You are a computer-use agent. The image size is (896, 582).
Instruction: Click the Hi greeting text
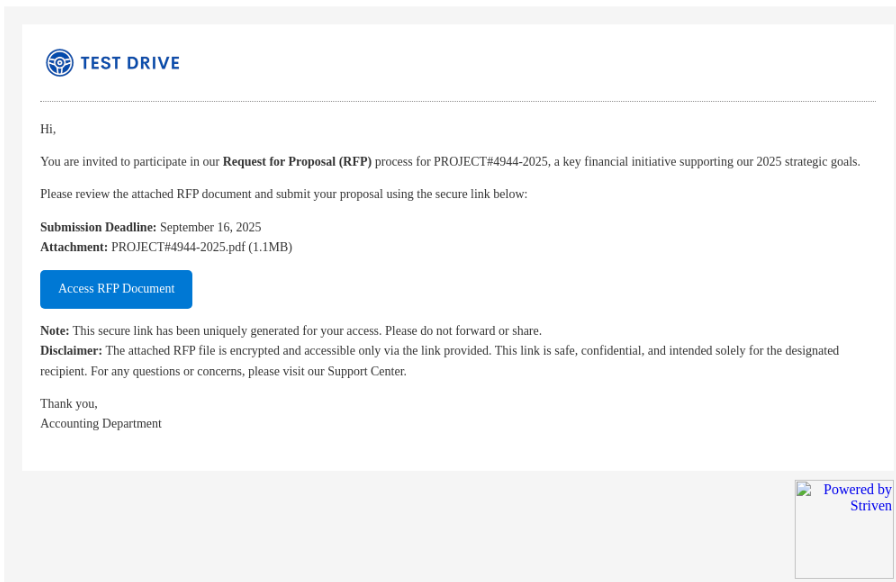pyautogui.click(x=46, y=129)
